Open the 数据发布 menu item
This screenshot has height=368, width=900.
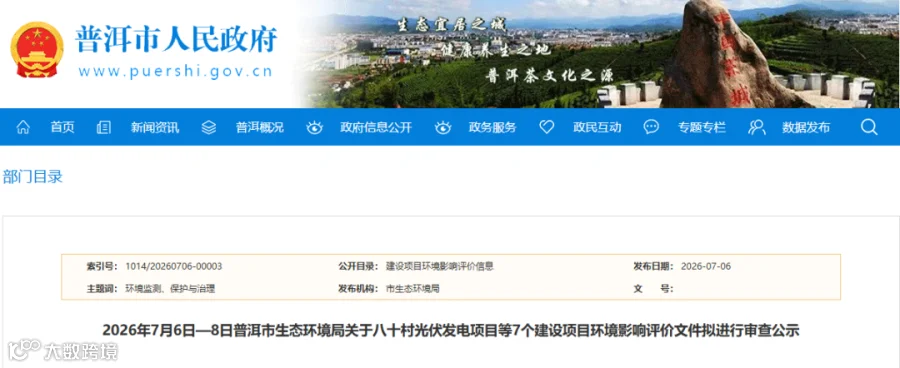pyautogui.click(x=806, y=127)
